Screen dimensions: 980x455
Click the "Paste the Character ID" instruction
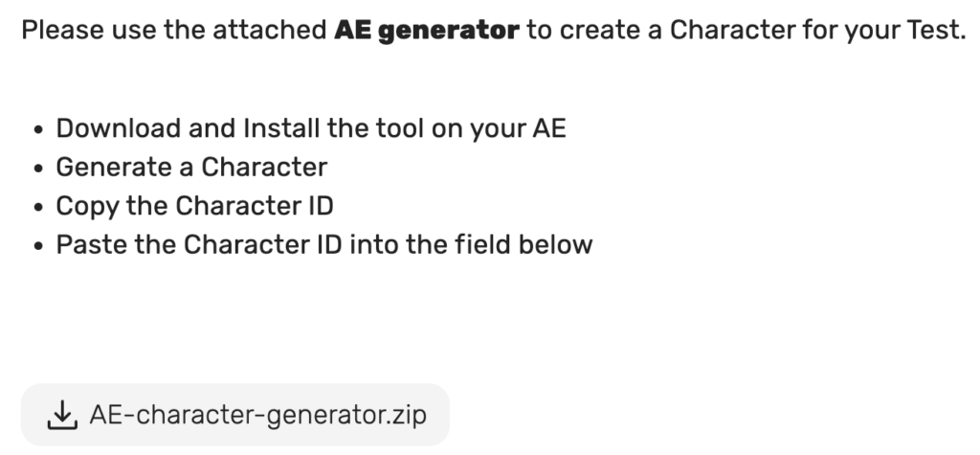pyautogui.click(x=324, y=244)
